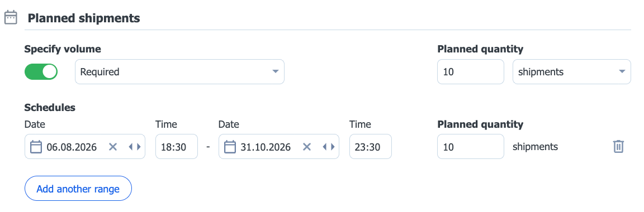Viewport: 644px width, 212px height.
Task: Expand the shipments unit dropdown
Action: coord(572,72)
